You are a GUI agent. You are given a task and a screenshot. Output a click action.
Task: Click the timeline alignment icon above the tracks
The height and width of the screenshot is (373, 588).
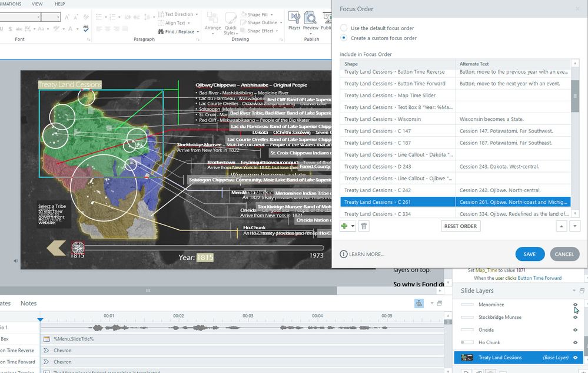tap(418, 303)
